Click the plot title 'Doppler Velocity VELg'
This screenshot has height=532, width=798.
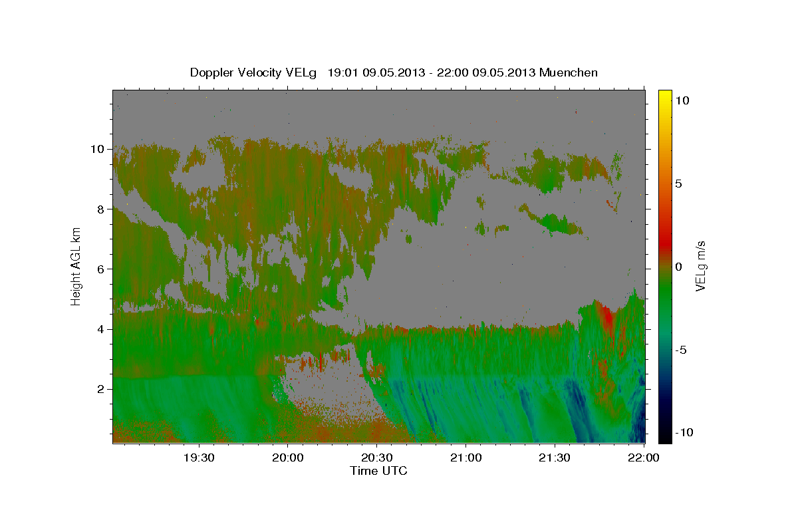[x=254, y=72]
